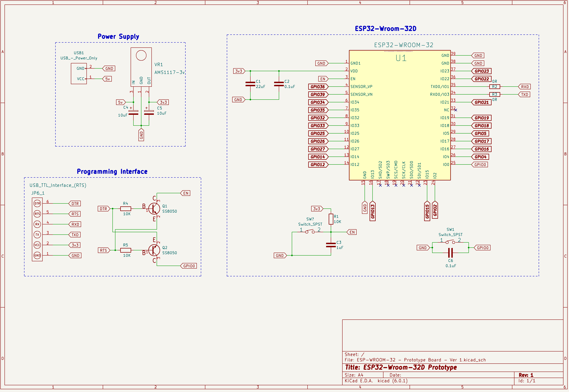Select the SENSOR_VP pin name

click(361, 87)
